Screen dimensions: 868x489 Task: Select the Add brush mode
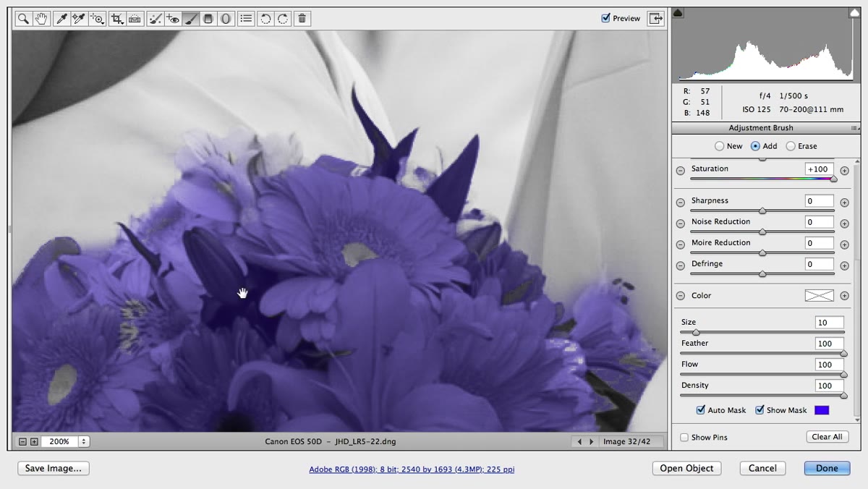755,146
